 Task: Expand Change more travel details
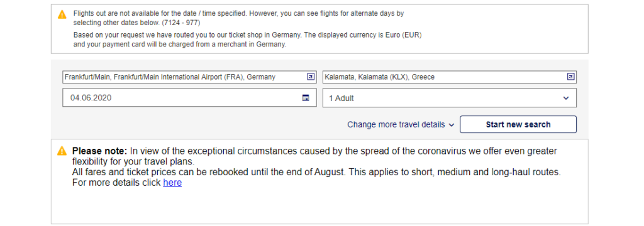point(401,125)
